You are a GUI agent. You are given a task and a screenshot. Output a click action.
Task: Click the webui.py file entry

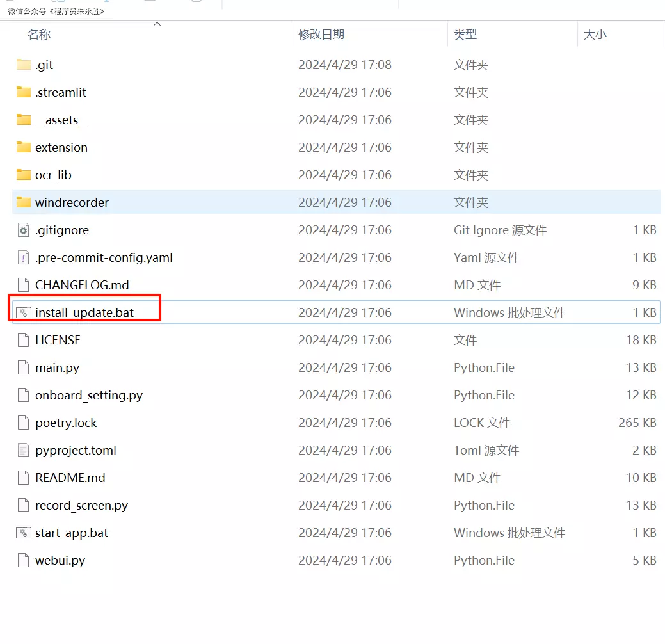(x=60, y=560)
